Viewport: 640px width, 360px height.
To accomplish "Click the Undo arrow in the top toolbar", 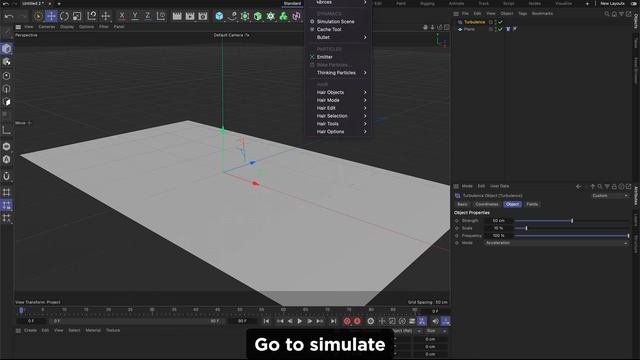I will click(x=9, y=16).
